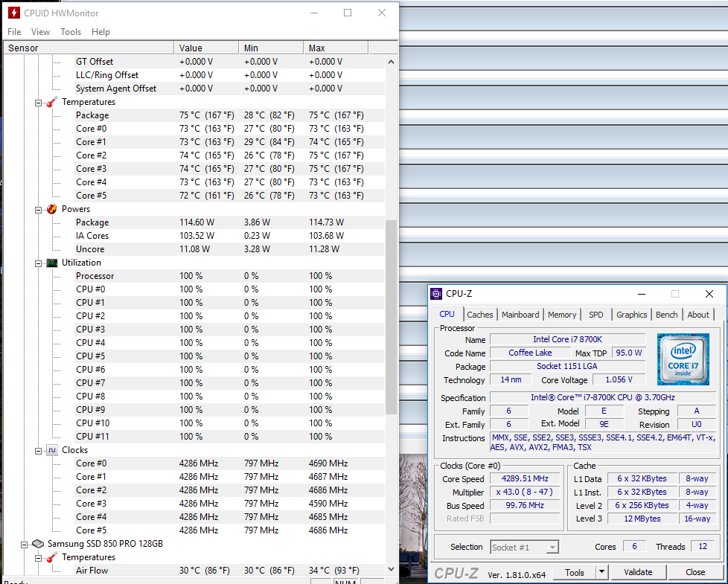Switch to the About tab
728x584 pixels.
coord(697,315)
